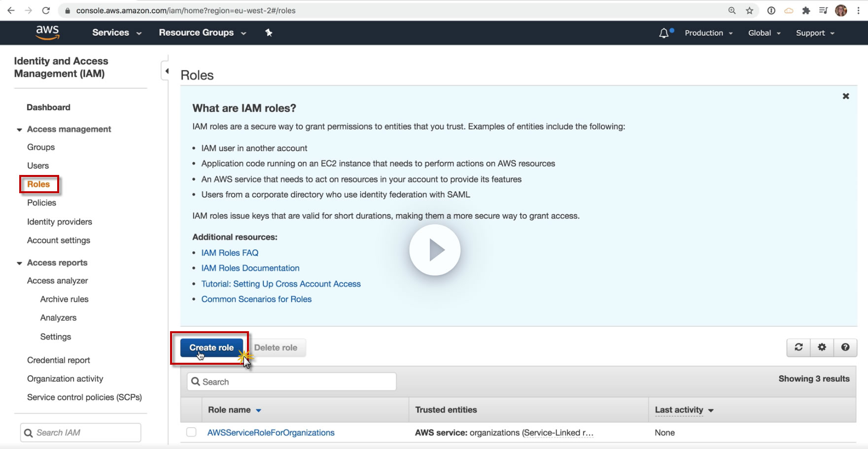The image size is (868, 449).
Task: Sort by Last activity column
Action: coord(684,410)
